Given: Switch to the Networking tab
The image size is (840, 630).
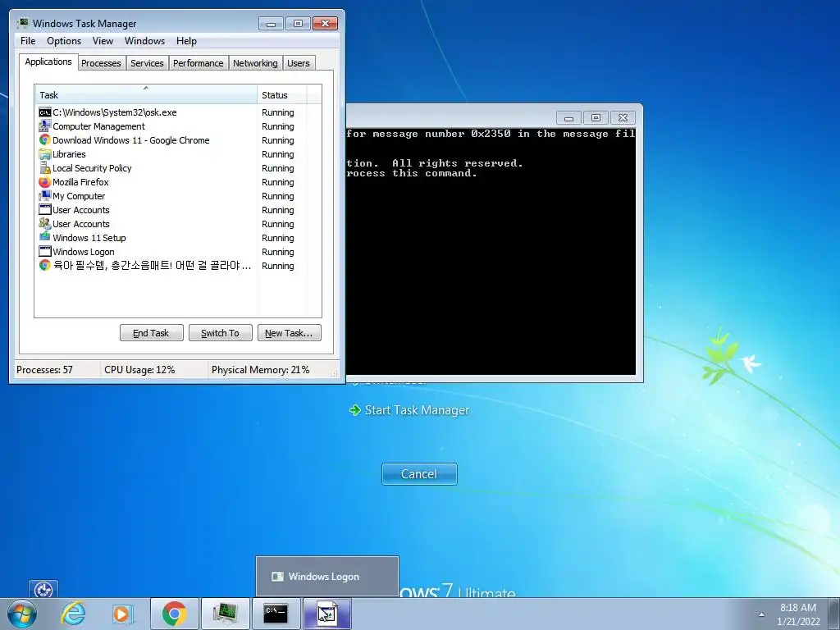Looking at the screenshot, I should [256, 63].
